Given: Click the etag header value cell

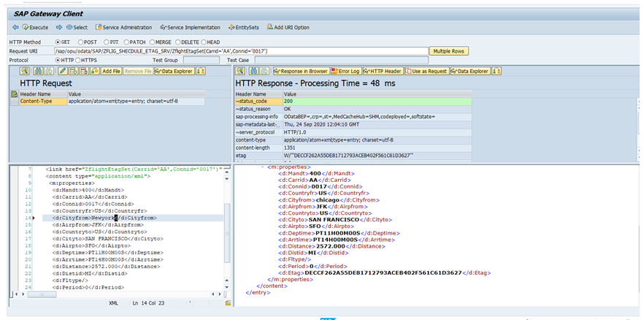Looking at the screenshot, I should click(377, 156).
